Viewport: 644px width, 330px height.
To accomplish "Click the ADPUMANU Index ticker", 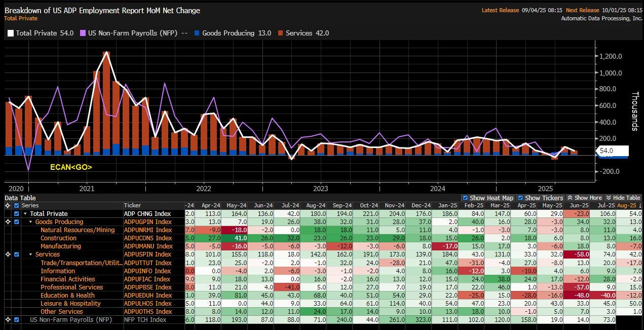I will coord(148,246).
